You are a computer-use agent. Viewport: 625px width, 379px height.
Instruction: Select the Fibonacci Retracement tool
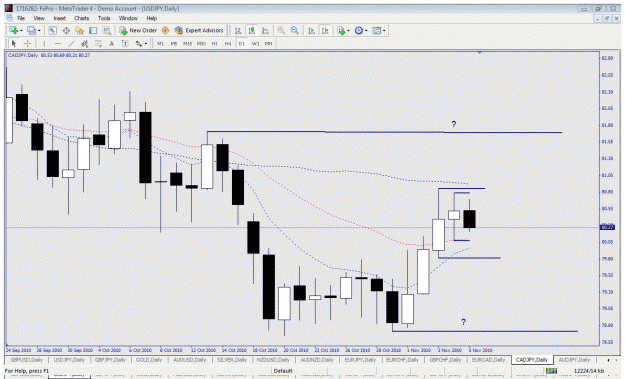pyautogui.click(x=98, y=43)
